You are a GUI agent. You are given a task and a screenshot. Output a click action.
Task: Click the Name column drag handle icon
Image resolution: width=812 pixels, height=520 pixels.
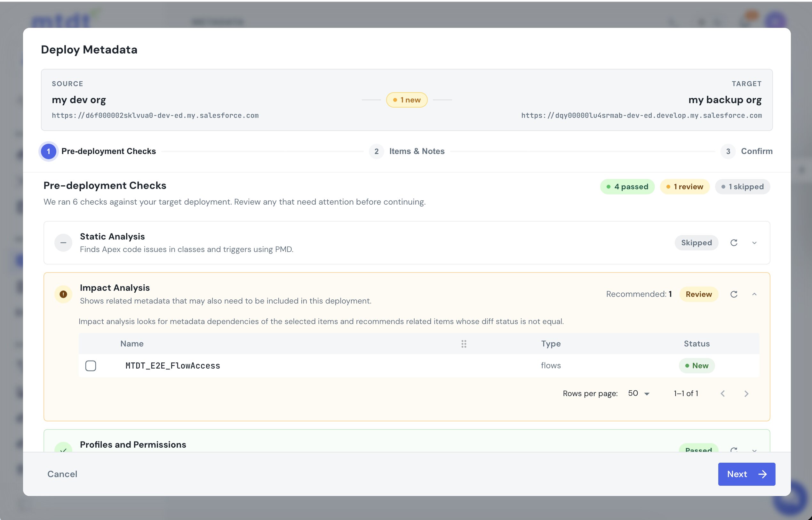click(464, 344)
